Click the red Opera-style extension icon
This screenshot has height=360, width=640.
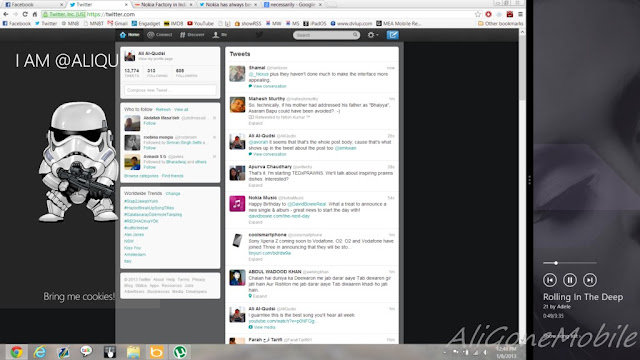(x=489, y=14)
